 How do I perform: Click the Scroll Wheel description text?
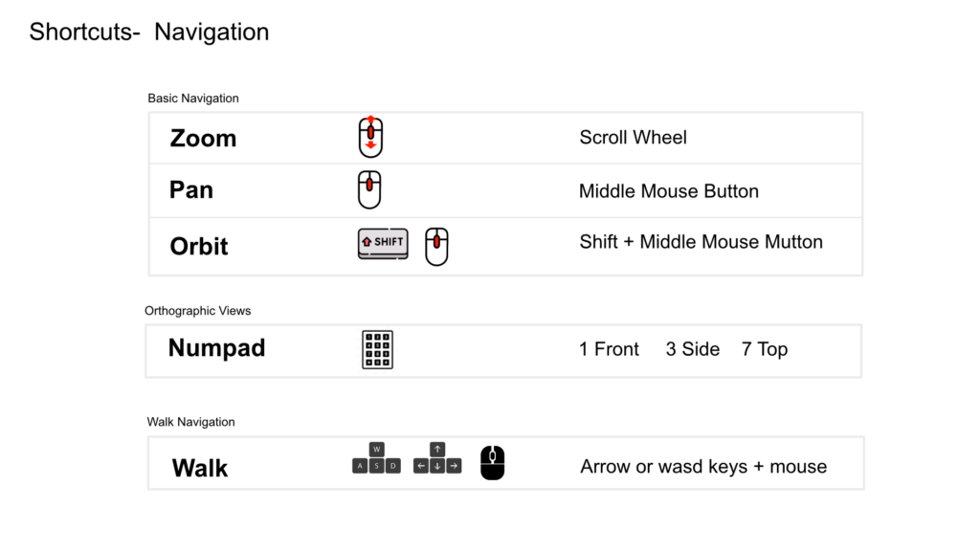tap(634, 138)
